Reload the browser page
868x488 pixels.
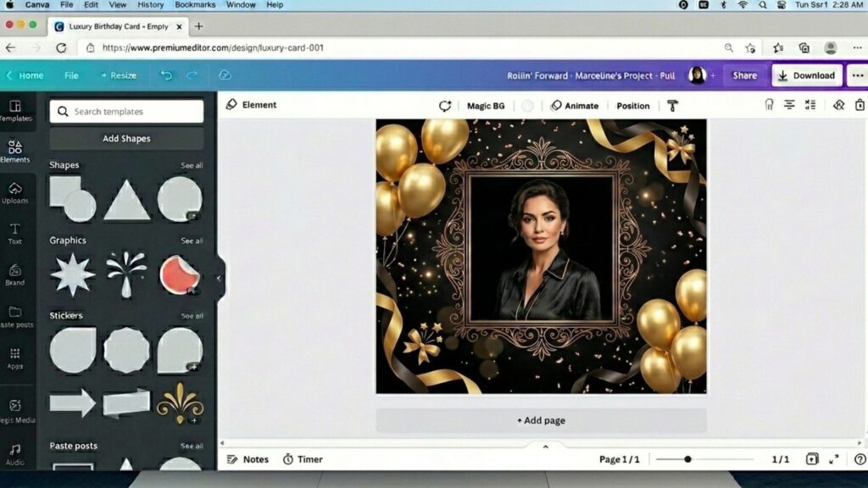pos(61,47)
